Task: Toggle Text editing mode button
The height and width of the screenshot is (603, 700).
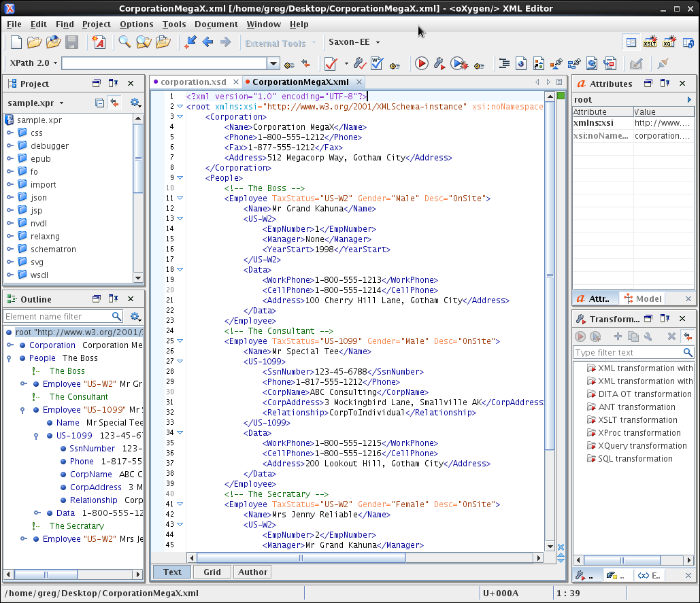Action: point(172,572)
